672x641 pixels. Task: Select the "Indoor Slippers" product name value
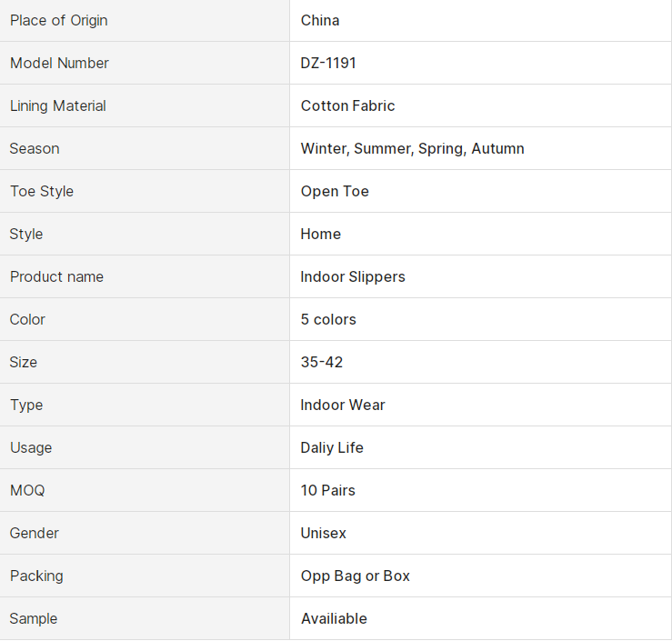pyautogui.click(x=353, y=276)
